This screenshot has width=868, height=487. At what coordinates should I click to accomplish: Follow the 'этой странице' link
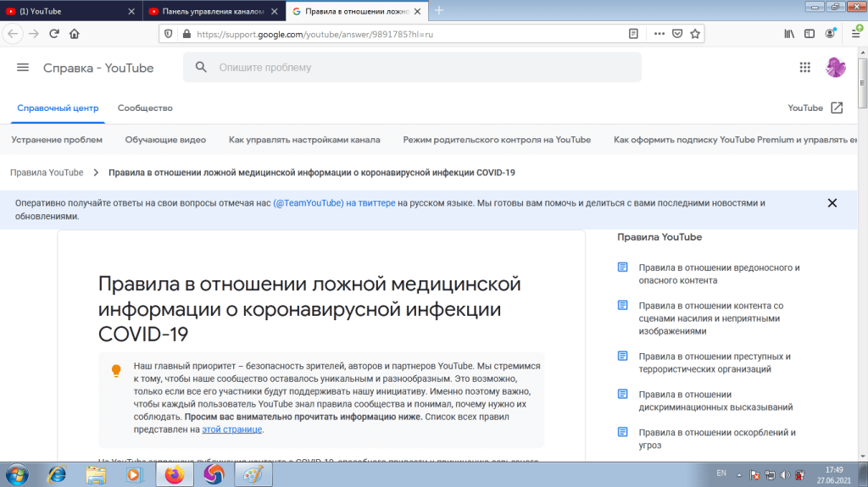[232, 429]
